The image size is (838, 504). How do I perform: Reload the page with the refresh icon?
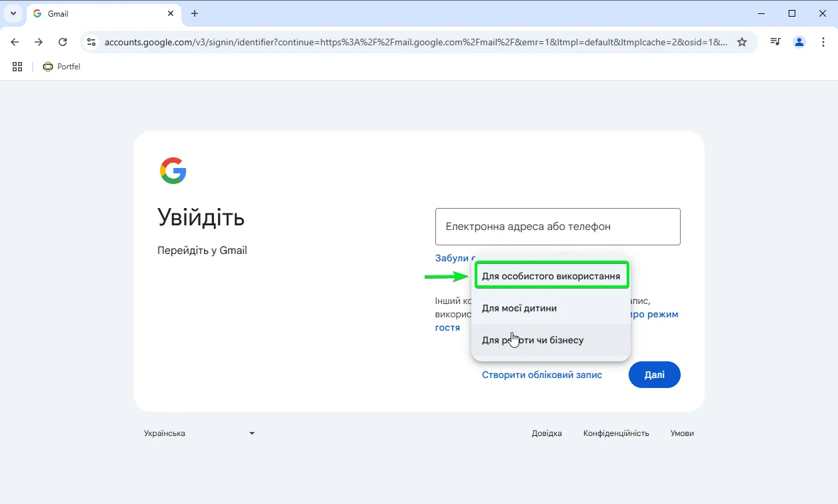point(63,42)
